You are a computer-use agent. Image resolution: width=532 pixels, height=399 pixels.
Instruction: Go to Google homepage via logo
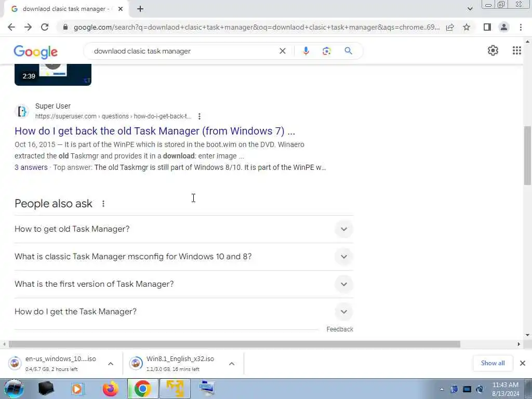coord(36,51)
